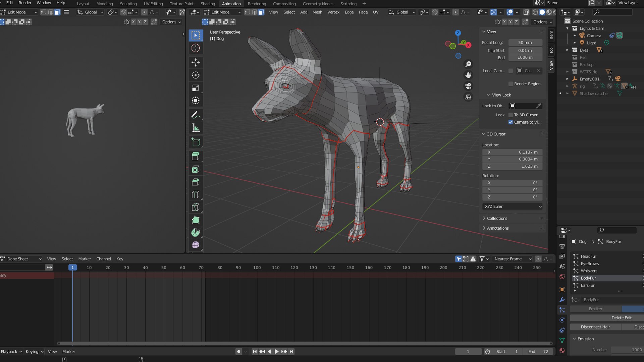Toggle the Local Camera checkbox

click(511, 71)
